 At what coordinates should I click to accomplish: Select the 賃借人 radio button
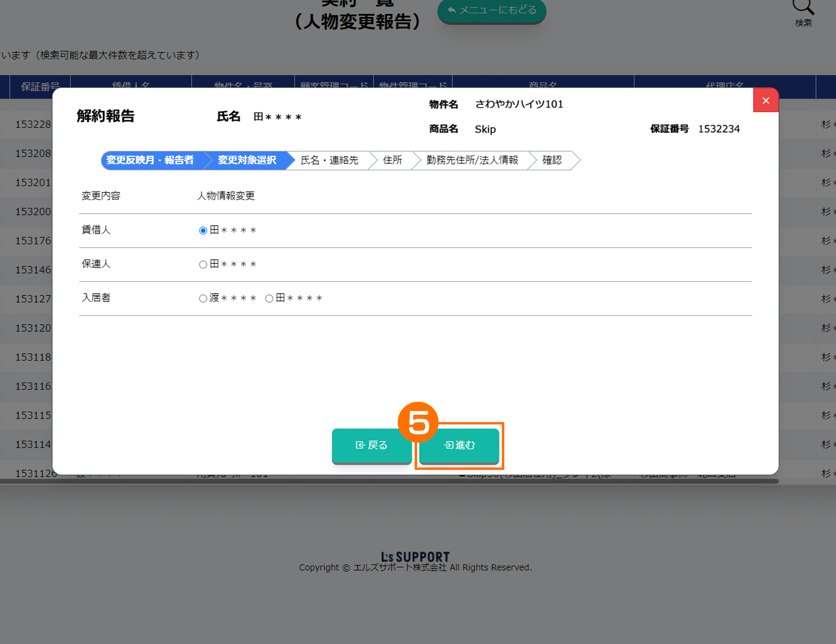[203, 231]
